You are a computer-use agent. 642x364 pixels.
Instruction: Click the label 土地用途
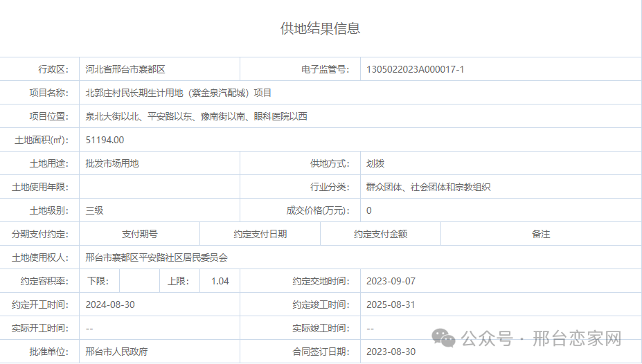coord(49,163)
